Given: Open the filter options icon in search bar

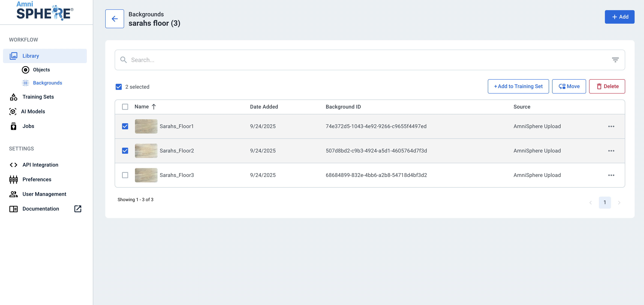Looking at the screenshot, I should click(615, 60).
